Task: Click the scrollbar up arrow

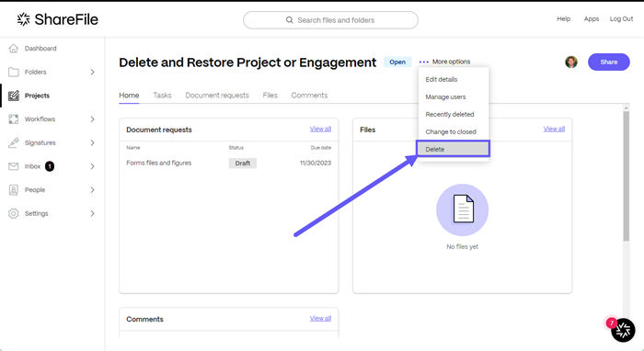Action: pos(626,108)
